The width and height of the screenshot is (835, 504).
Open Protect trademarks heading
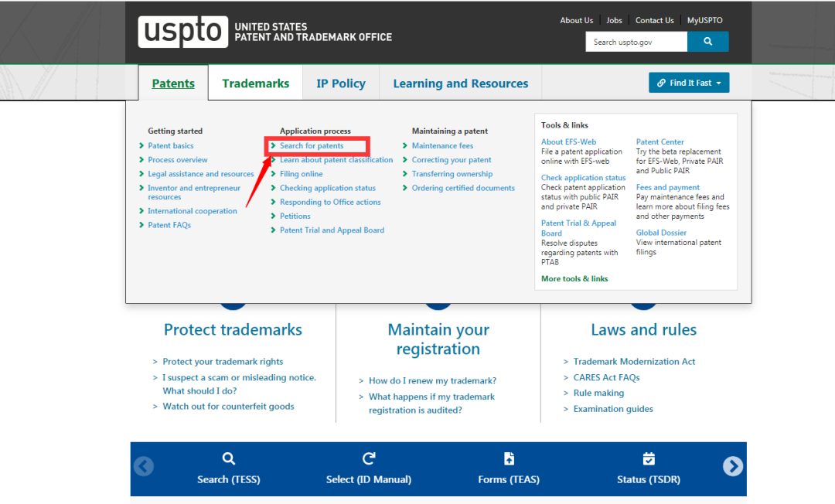click(x=233, y=329)
